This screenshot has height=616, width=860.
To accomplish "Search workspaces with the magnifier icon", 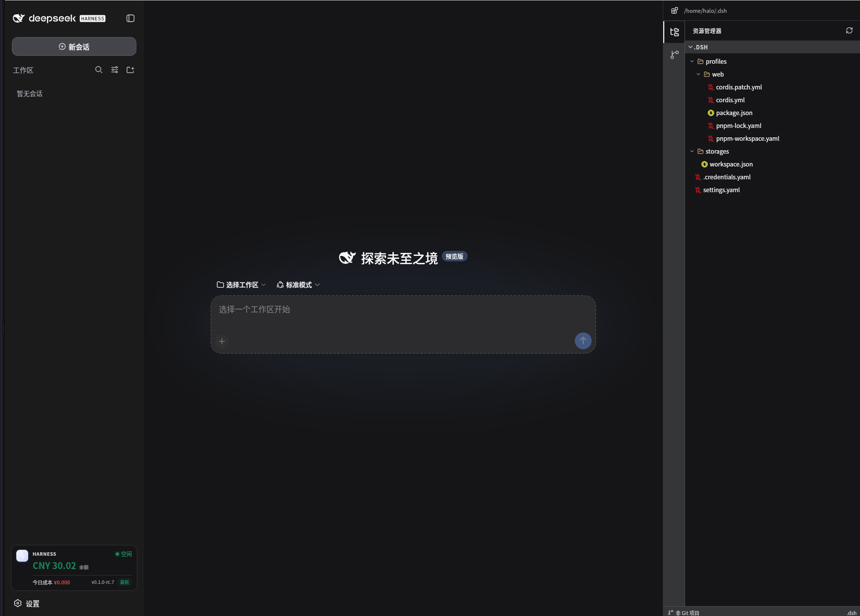I will coord(99,70).
